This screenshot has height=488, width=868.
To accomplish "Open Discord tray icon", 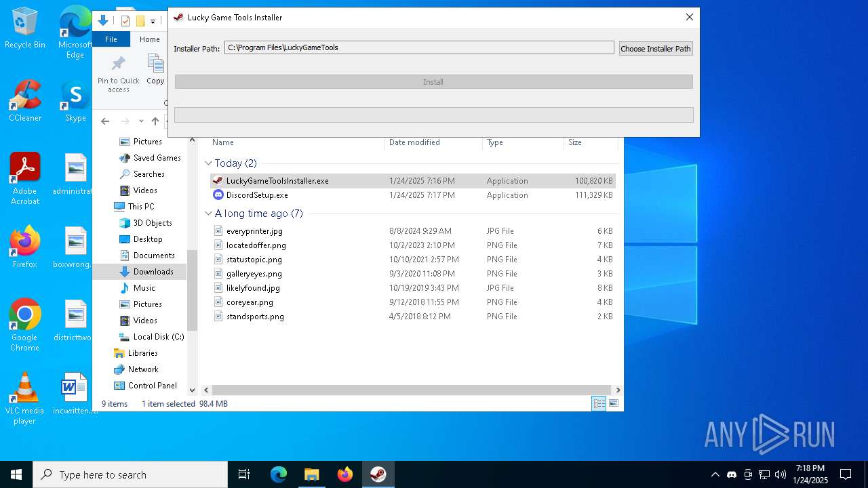I will click(732, 474).
